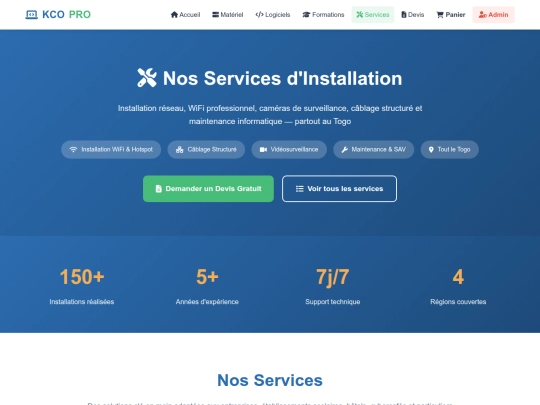Open the Matériel menu item
Screen dimensions: 540x405
(x=228, y=14)
